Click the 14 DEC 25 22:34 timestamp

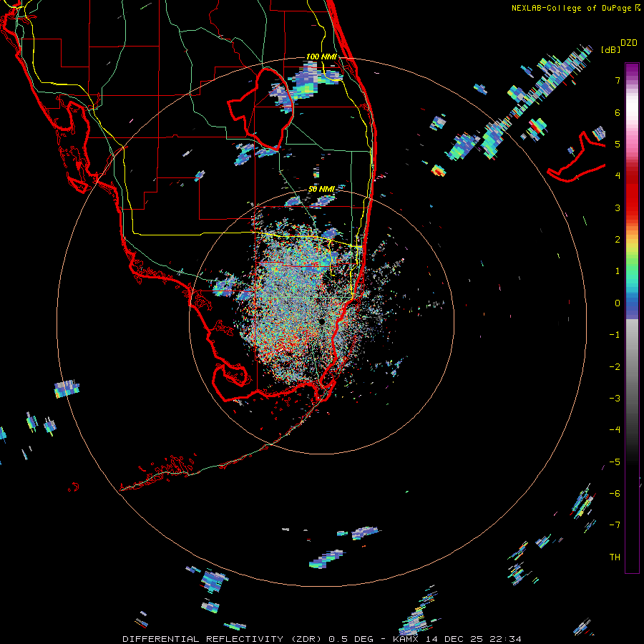(474, 639)
